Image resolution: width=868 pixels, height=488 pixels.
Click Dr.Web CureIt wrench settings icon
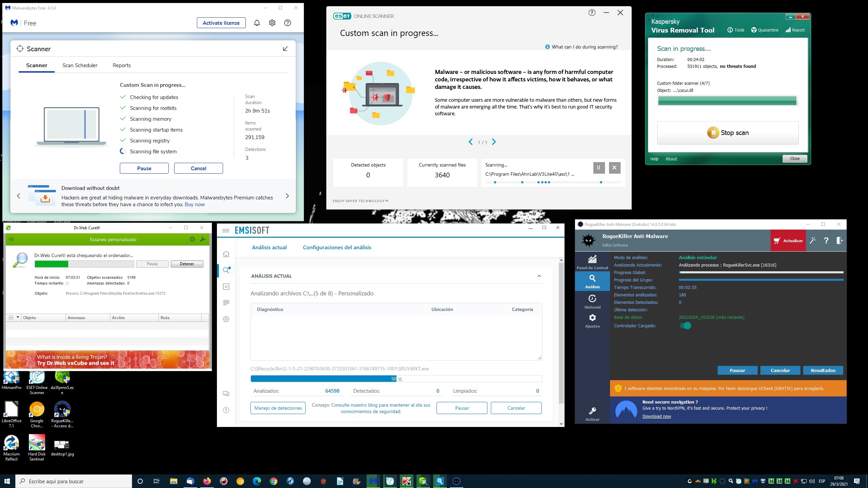pyautogui.click(x=203, y=239)
